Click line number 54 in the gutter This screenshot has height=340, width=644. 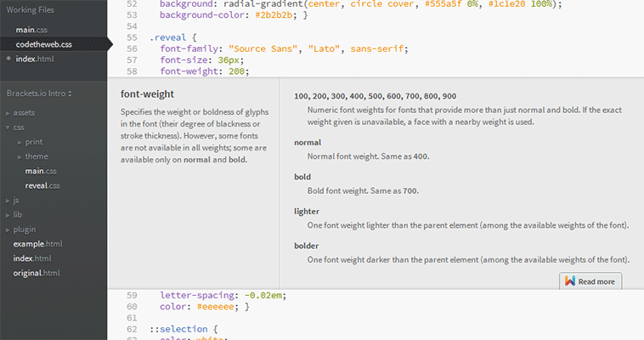pyautogui.click(x=132, y=26)
